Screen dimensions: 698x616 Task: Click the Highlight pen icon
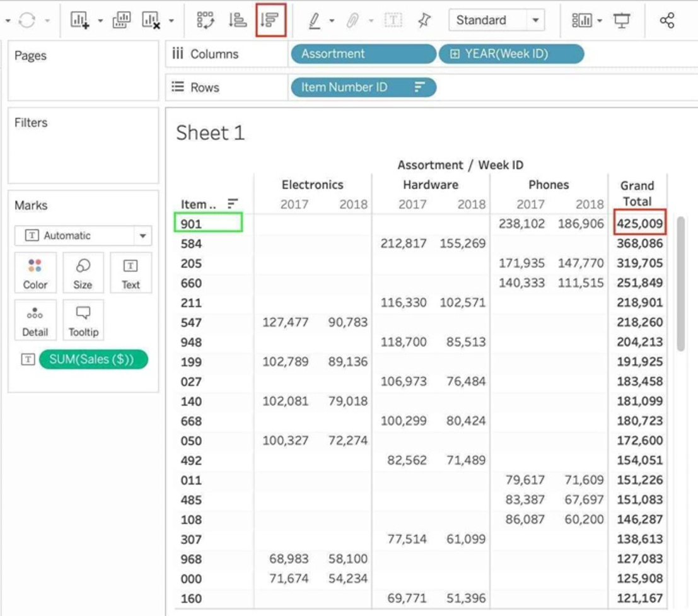[x=314, y=20]
